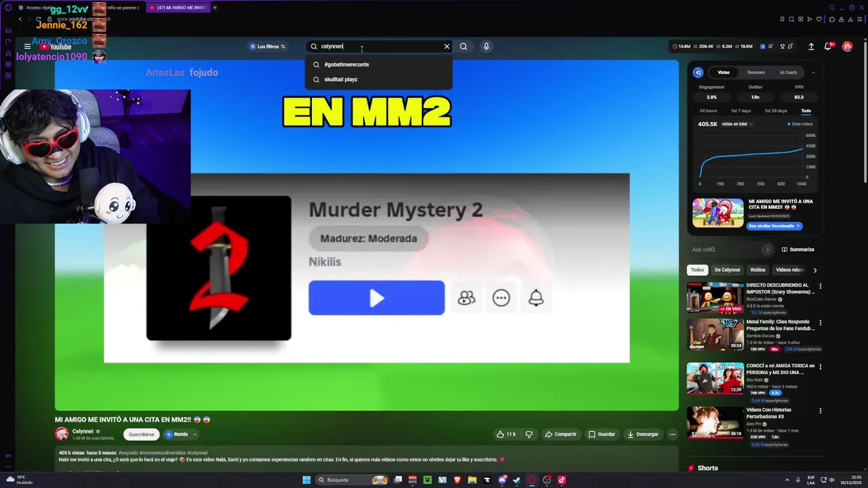Open the YouTube hamburger guide menu
This screenshot has height=488, width=868.
[27, 47]
